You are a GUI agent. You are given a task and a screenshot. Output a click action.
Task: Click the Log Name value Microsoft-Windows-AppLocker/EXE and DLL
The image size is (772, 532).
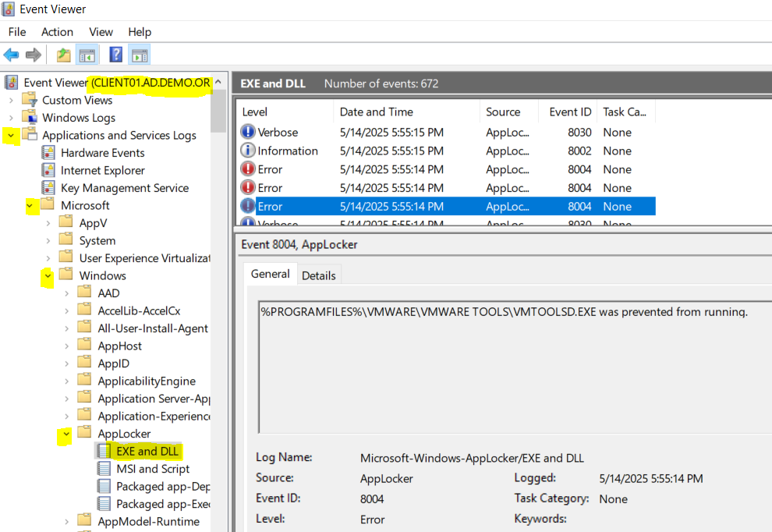click(x=472, y=458)
